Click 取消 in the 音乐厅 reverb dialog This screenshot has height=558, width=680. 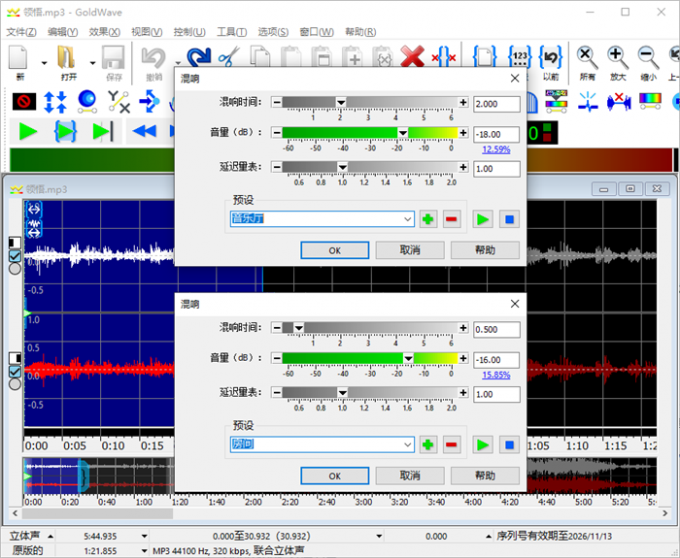tap(410, 250)
